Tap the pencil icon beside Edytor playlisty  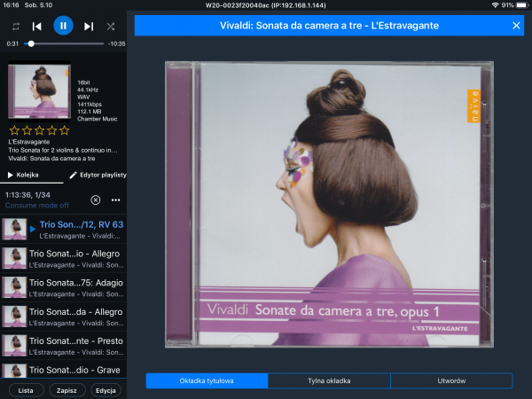pyautogui.click(x=73, y=175)
